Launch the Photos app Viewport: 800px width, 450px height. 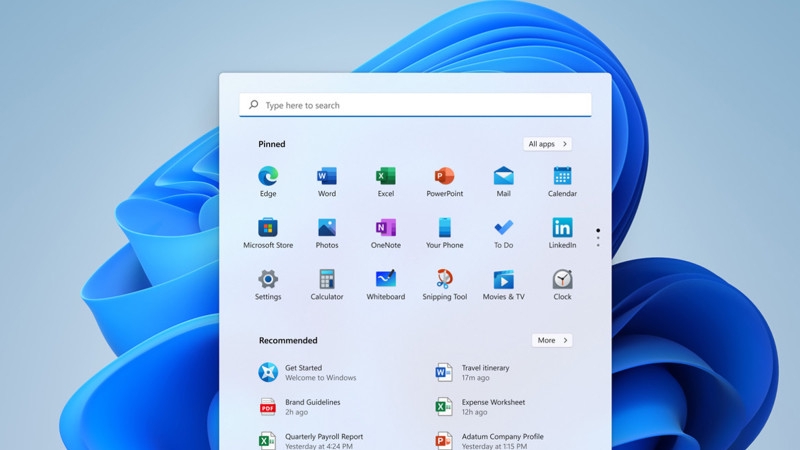click(327, 228)
